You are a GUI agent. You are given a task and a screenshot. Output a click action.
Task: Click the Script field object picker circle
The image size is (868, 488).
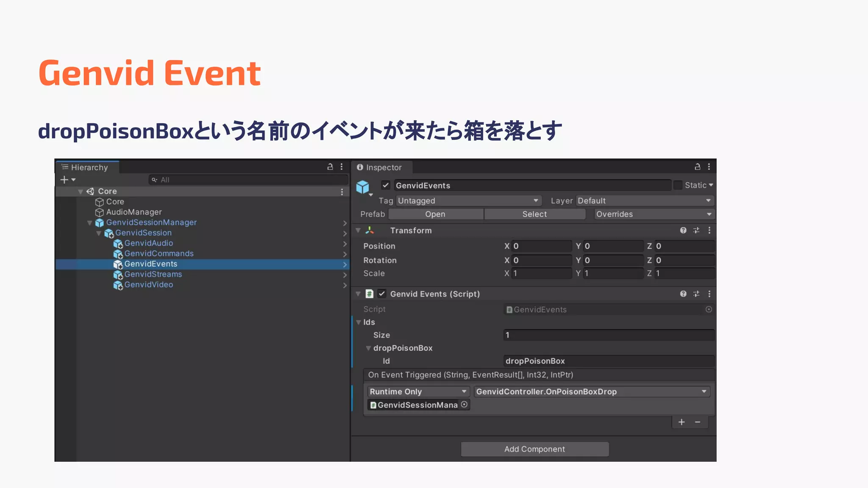pyautogui.click(x=709, y=310)
